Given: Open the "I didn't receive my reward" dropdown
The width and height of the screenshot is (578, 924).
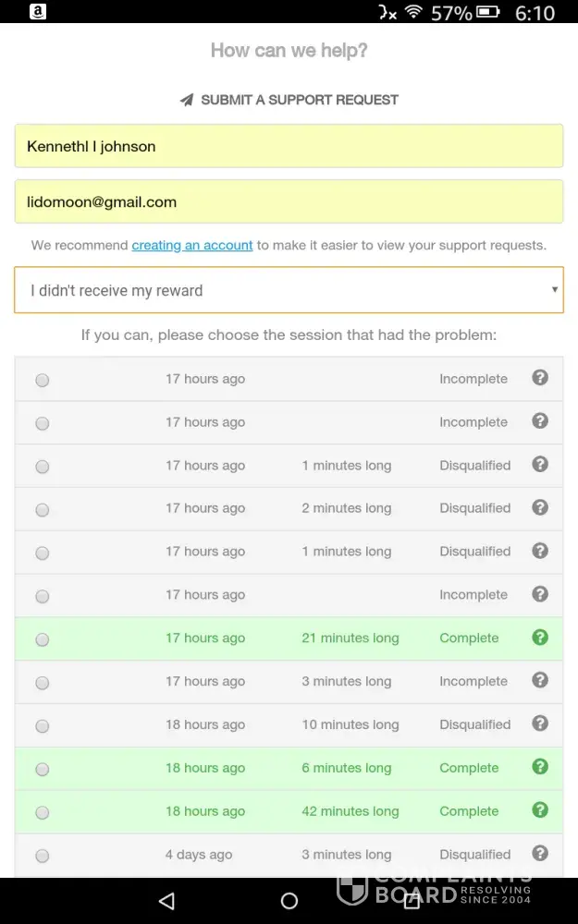Looking at the screenshot, I should (289, 290).
